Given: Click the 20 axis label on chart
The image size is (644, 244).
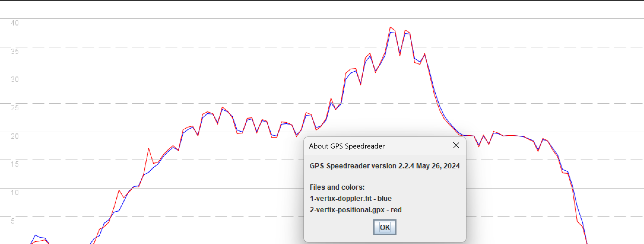Looking at the screenshot, I should [15, 136].
